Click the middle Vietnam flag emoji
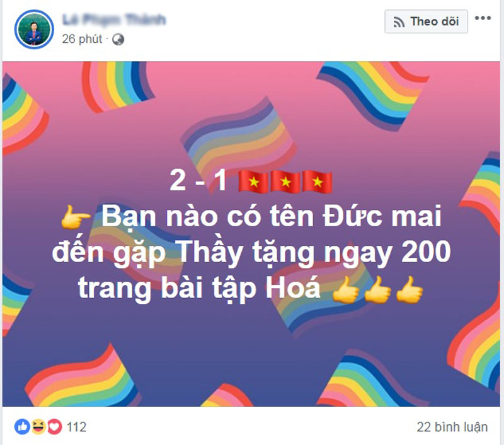Viewport: 504px width, 445px height. (285, 182)
